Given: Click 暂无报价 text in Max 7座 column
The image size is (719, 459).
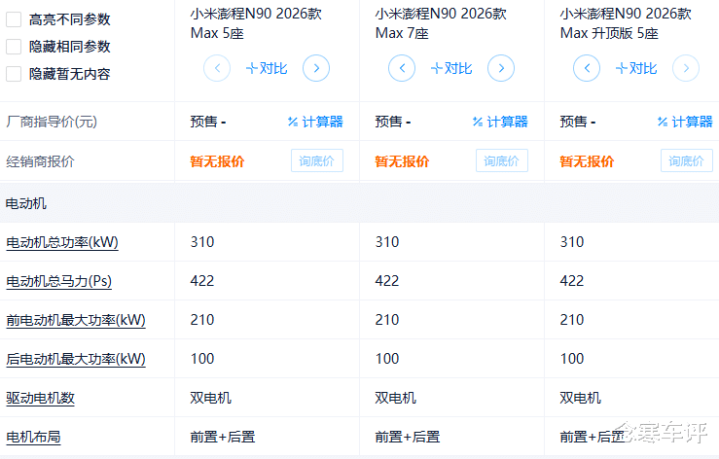Looking at the screenshot, I should pyautogui.click(x=402, y=161).
